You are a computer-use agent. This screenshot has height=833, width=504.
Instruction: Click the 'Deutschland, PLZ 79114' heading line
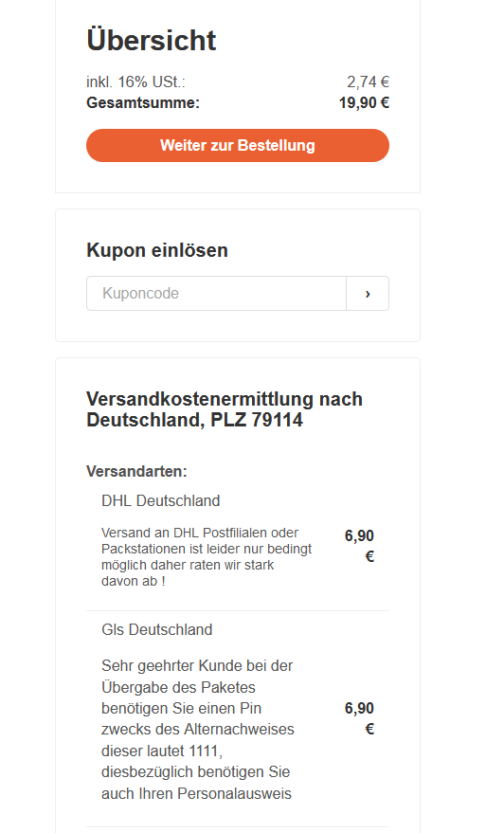(x=194, y=420)
